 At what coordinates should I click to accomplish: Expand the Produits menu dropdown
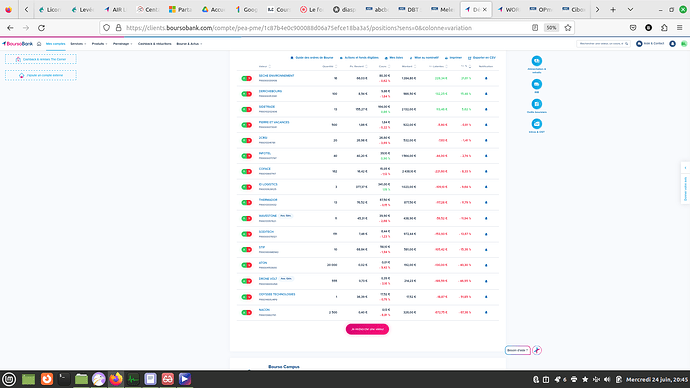(x=99, y=44)
